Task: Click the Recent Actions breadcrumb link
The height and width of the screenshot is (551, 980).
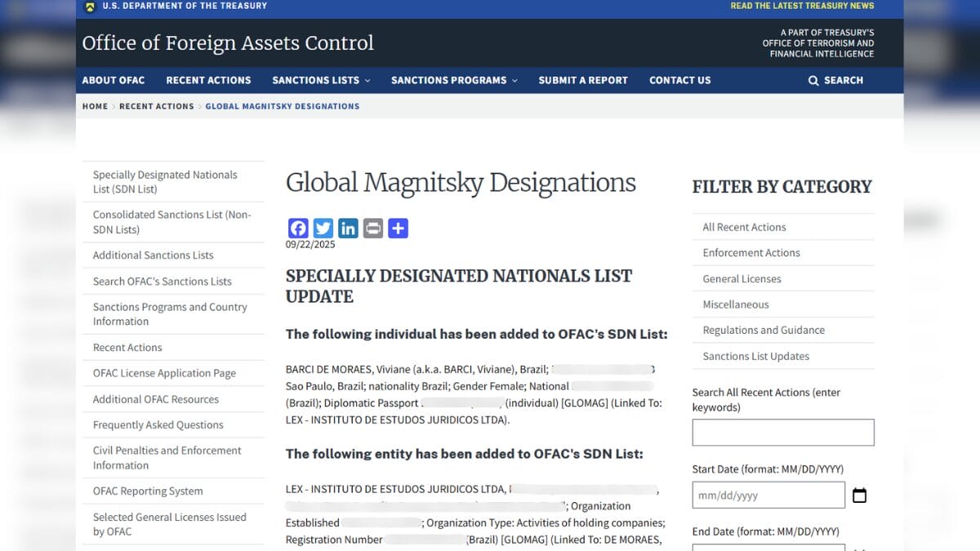Action: click(157, 106)
